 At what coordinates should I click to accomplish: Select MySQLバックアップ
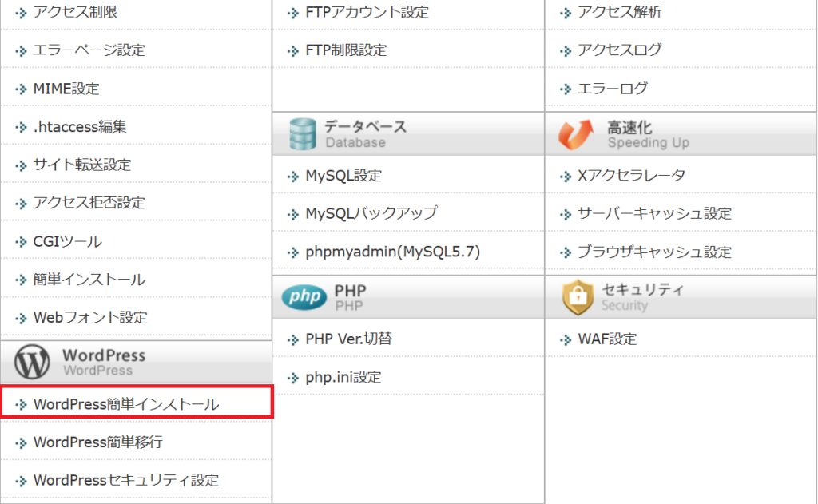coord(371,214)
